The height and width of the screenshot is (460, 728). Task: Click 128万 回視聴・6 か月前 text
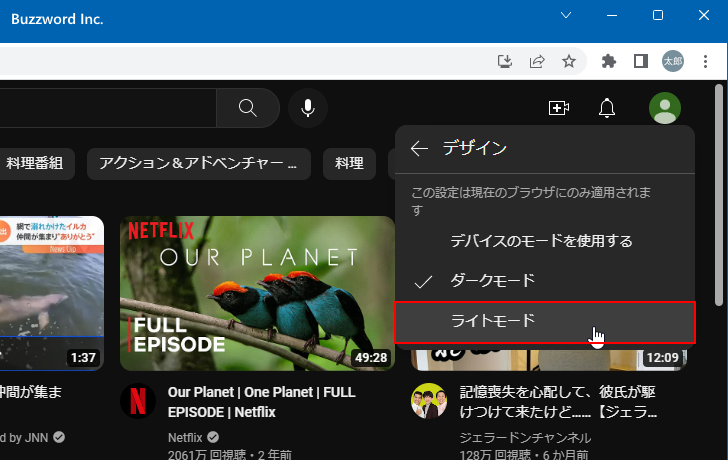pos(524,454)
